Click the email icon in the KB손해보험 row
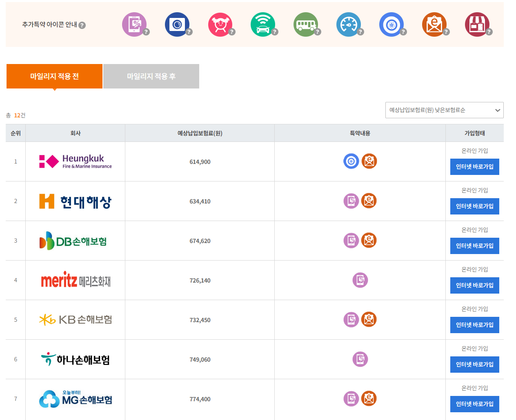The image size is (516, 420). (369, 319)
